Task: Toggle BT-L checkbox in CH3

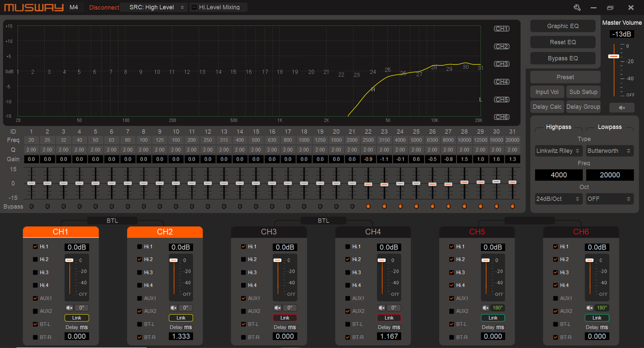Action: point(244,324)
